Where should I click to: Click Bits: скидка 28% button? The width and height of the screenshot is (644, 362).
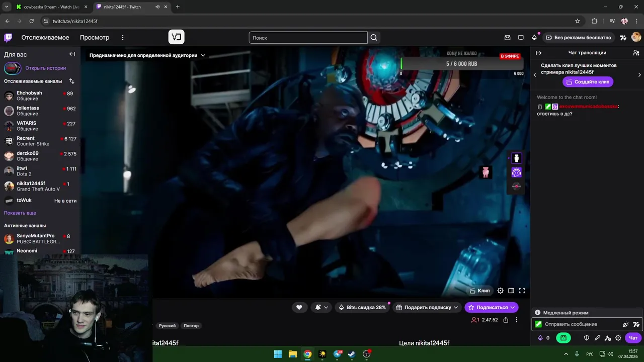click(x=362, y=307)
